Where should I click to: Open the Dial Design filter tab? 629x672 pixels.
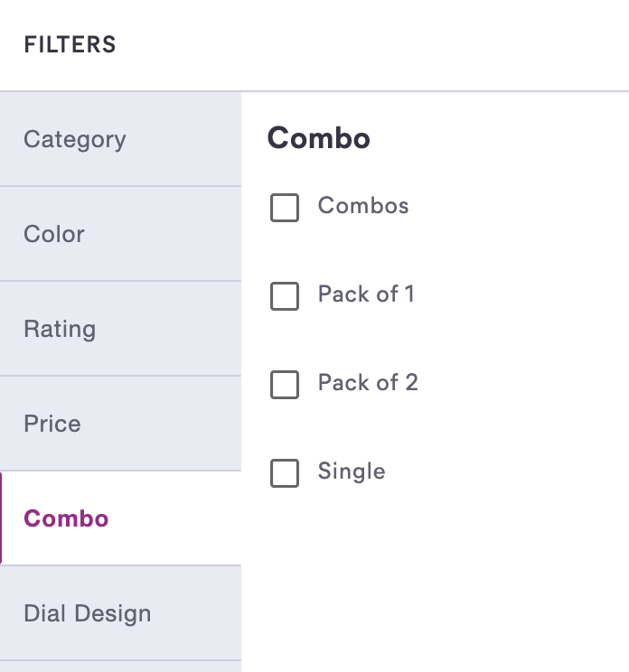tap(88, 614)
